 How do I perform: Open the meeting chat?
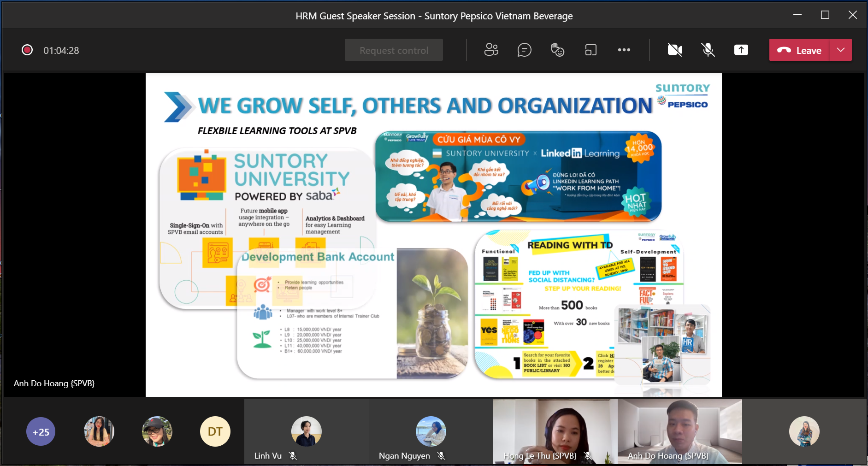point(525,50)
